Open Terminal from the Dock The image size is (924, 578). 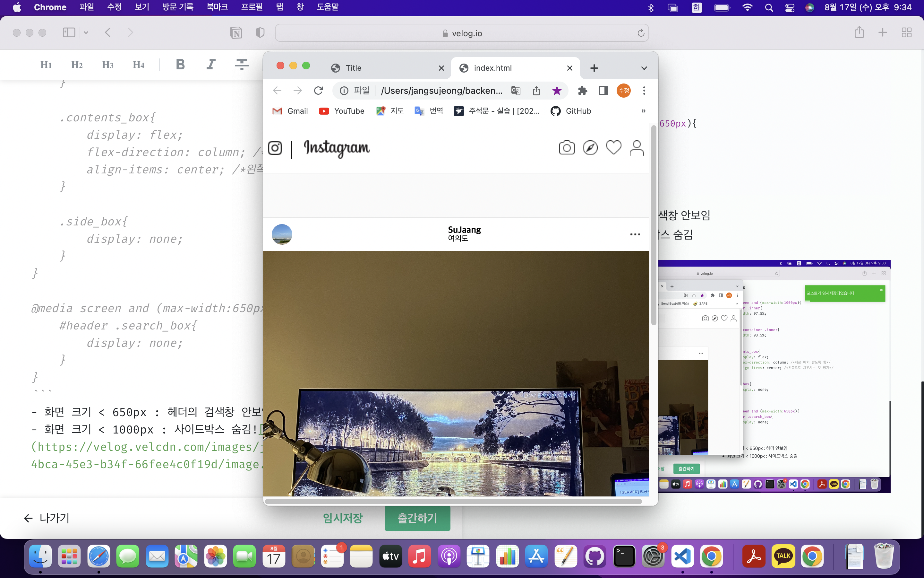(x=624, y=556)
